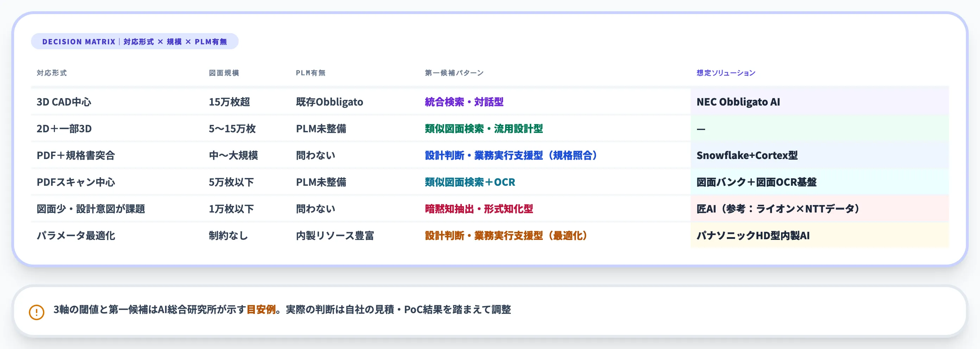Select the column header 想定ソリューション

[x=726, y=73]
